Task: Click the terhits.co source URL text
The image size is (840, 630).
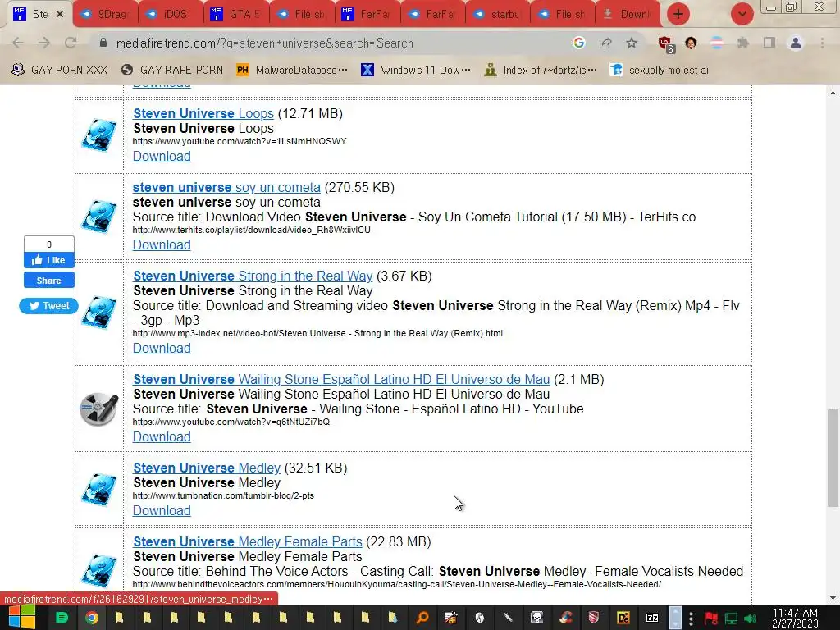Action: (x=251, y=230)
